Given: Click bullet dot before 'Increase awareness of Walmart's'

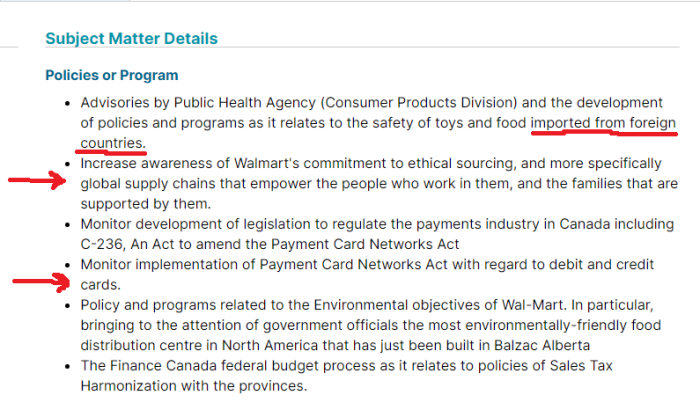Looking at the screenshot, I should pos(67,164).
